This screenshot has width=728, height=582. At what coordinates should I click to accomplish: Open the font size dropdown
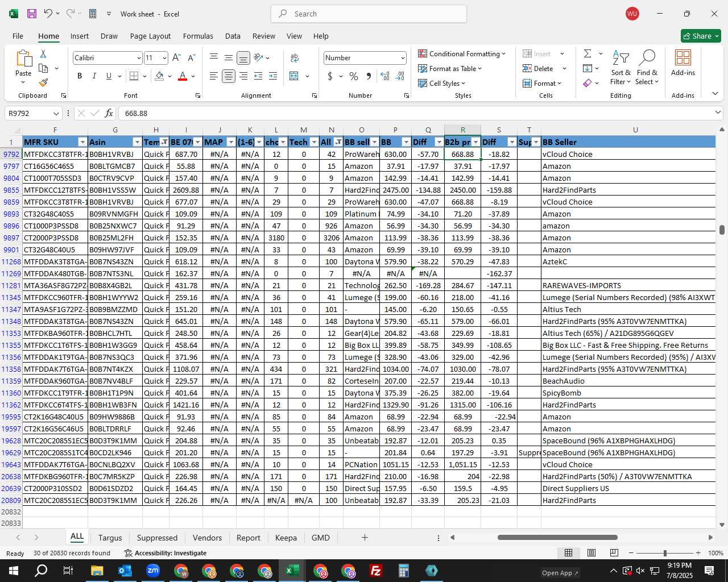(164, 58)
